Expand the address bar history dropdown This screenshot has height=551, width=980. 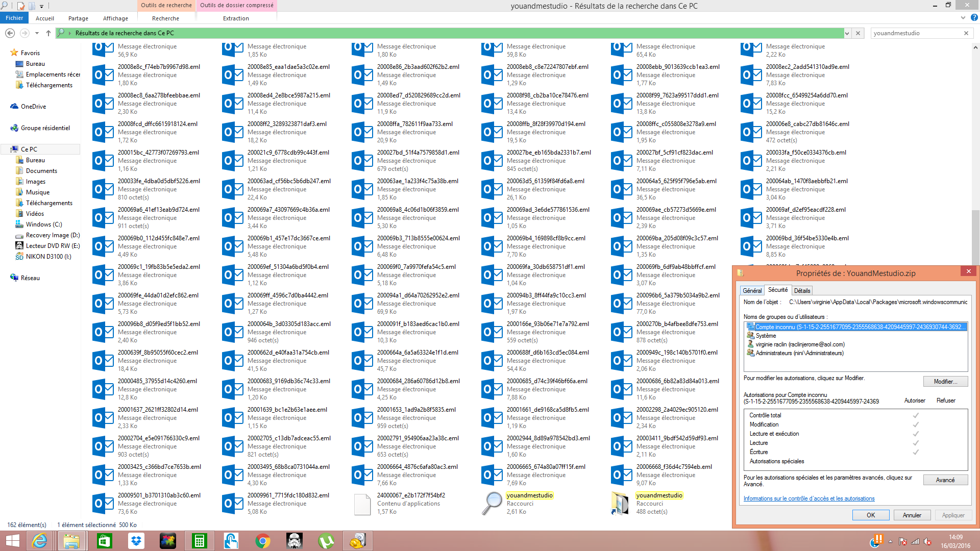(x=847, y=33)
